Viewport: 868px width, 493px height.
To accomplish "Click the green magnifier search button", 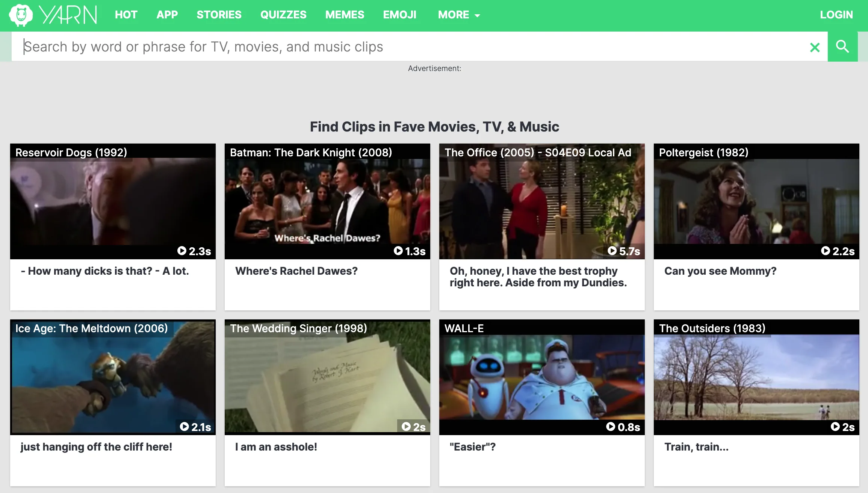I will 842,47.
